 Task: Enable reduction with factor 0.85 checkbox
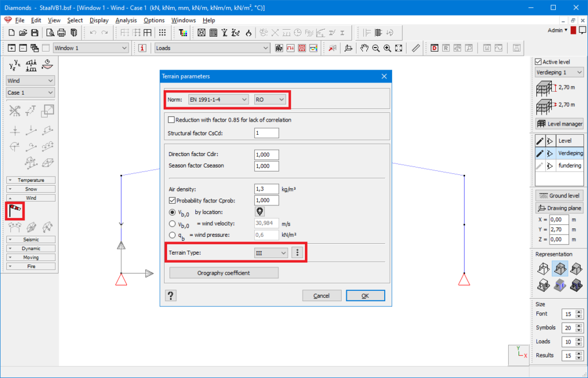point(171,120)
